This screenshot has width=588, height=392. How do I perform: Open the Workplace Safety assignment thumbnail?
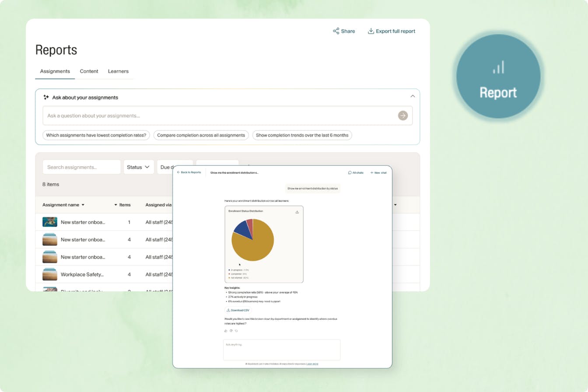(x=50, y=274)
